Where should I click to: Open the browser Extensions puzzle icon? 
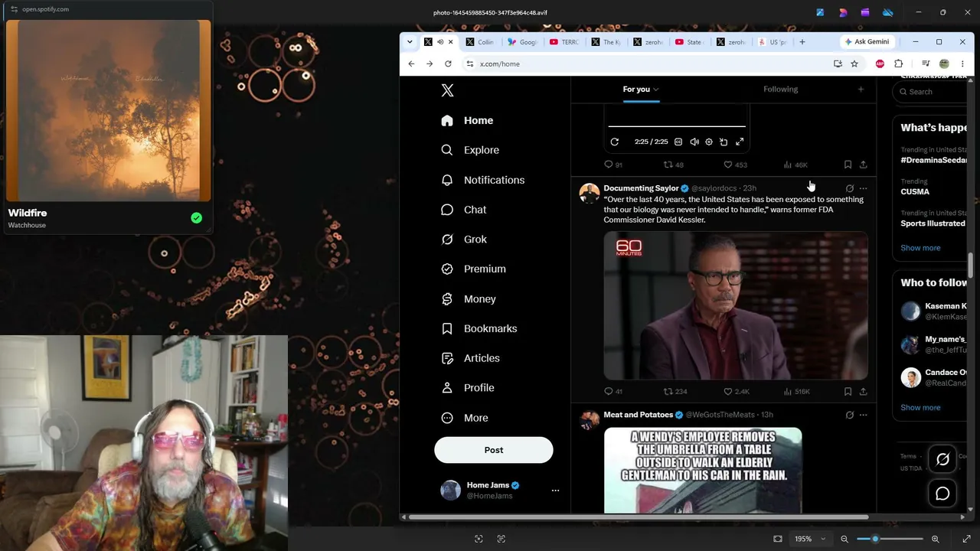898,64
